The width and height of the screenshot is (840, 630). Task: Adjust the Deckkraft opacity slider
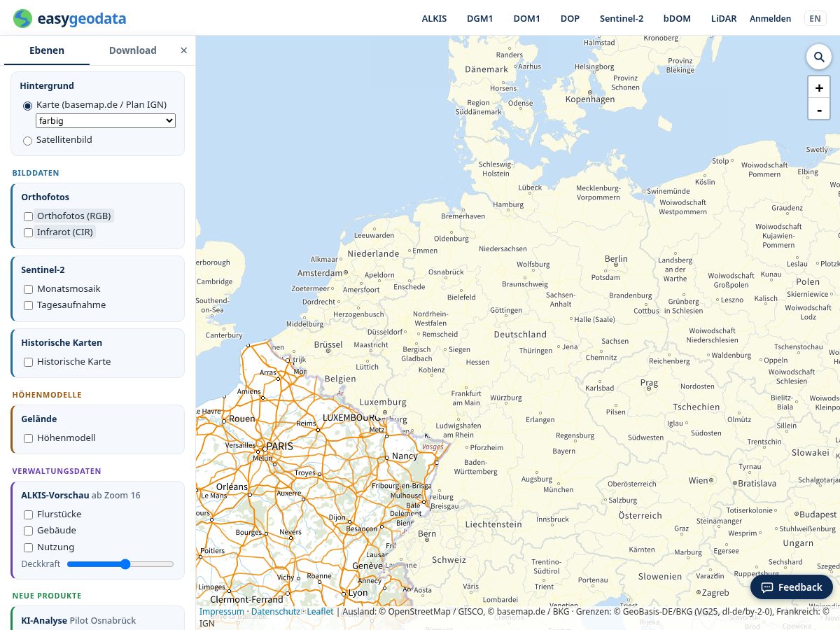[x=120, y=564]
